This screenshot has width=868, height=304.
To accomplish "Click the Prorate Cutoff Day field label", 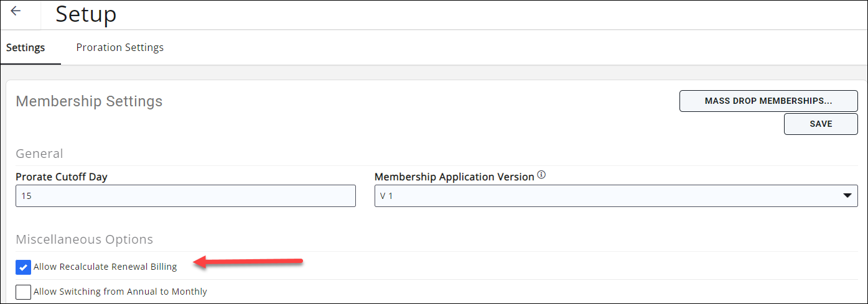I will [62, 177].
